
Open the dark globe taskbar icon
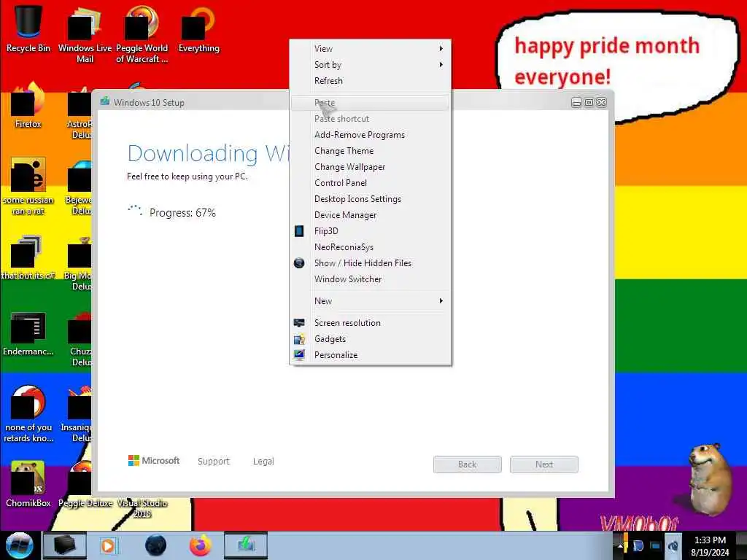[156, 545]
